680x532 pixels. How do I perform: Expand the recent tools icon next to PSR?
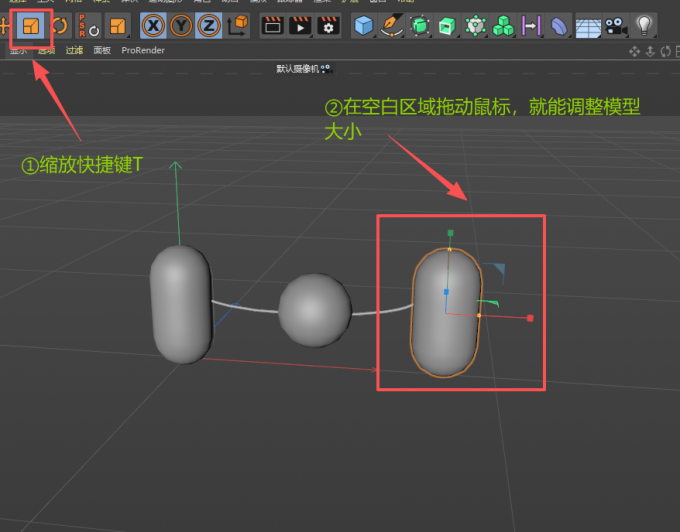click(x=118, y=26)
